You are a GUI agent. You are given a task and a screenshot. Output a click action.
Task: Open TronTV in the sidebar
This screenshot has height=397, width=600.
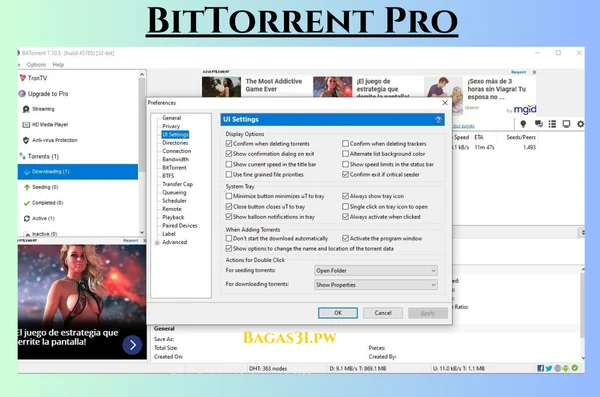(x=34, y=78)
